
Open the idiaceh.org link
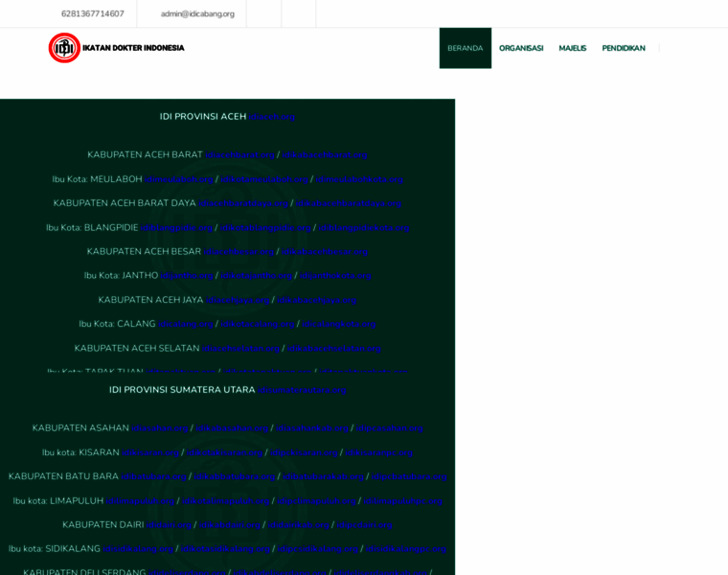(272, 117)
